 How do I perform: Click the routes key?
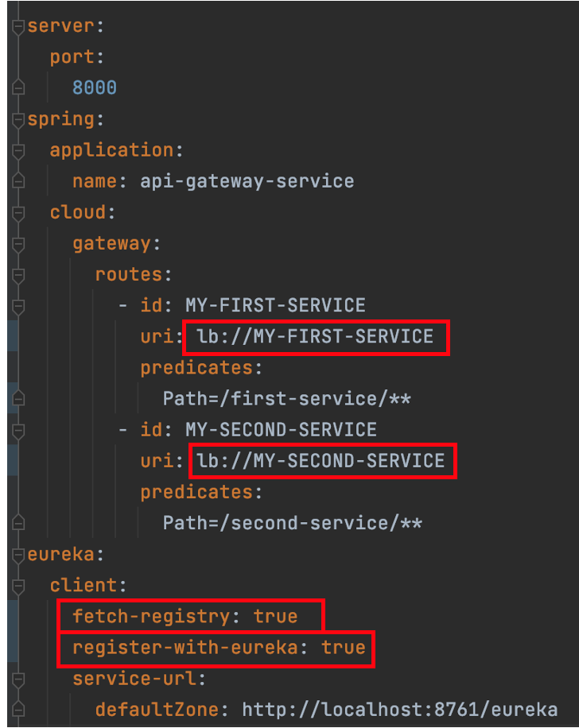[x=128, y=275]
